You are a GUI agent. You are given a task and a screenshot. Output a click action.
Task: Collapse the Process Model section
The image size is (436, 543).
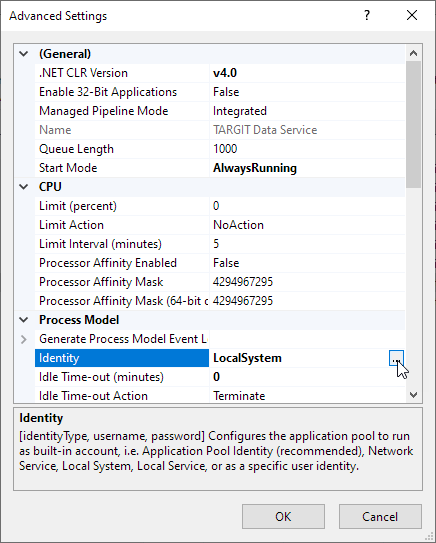[24, 320]
